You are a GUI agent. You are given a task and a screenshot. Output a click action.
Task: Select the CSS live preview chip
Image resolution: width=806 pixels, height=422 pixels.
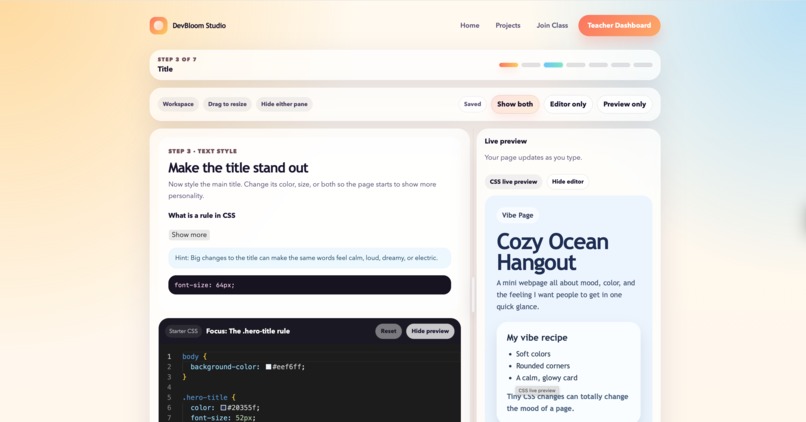point(513,181)
